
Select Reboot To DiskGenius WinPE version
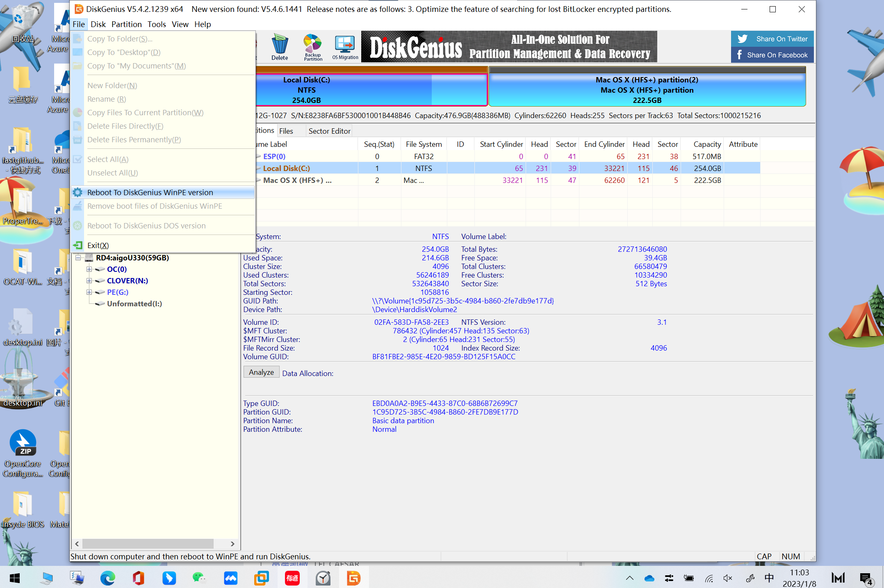(x=150, y=192)
